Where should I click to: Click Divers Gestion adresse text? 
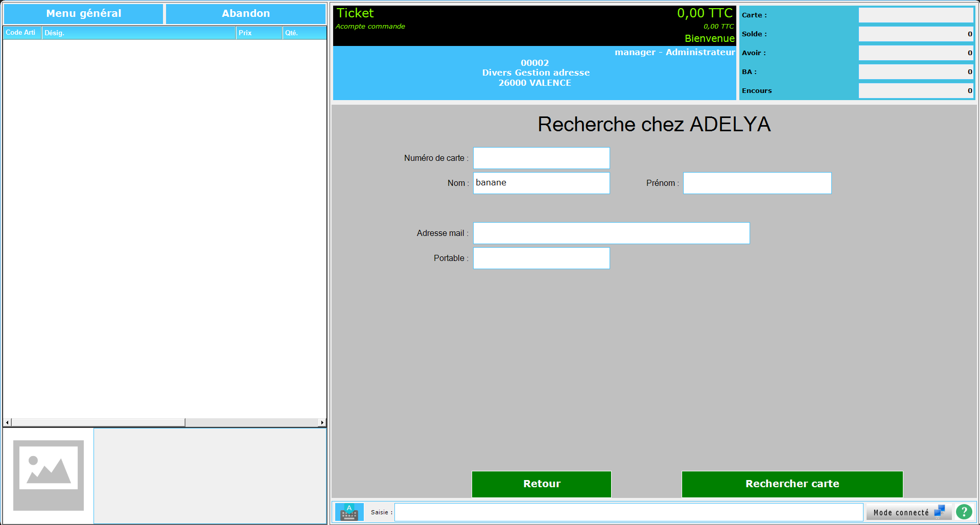(x=536, y=73)
